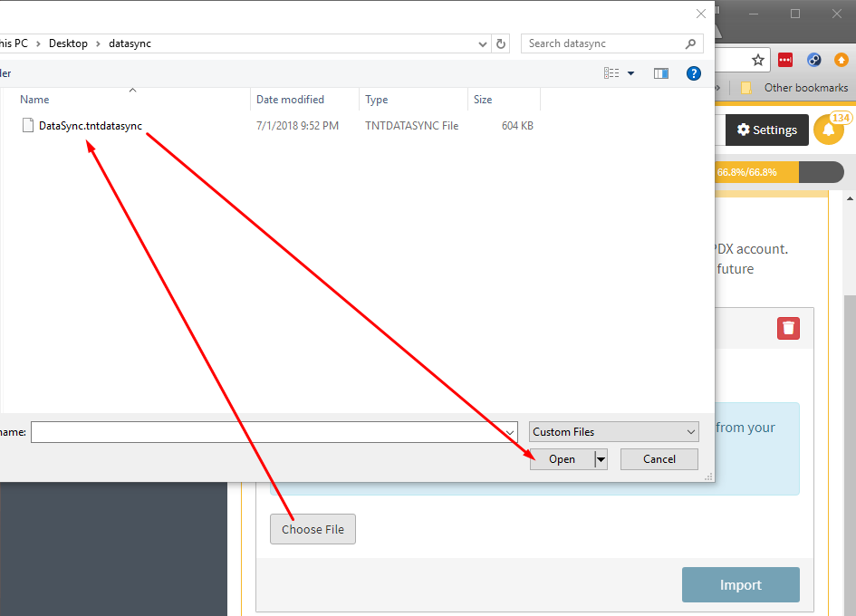This screenshot has height=616, width=856.
Task: Navigate to Desktop in the breadcrumb path
Action: point(68,43)
